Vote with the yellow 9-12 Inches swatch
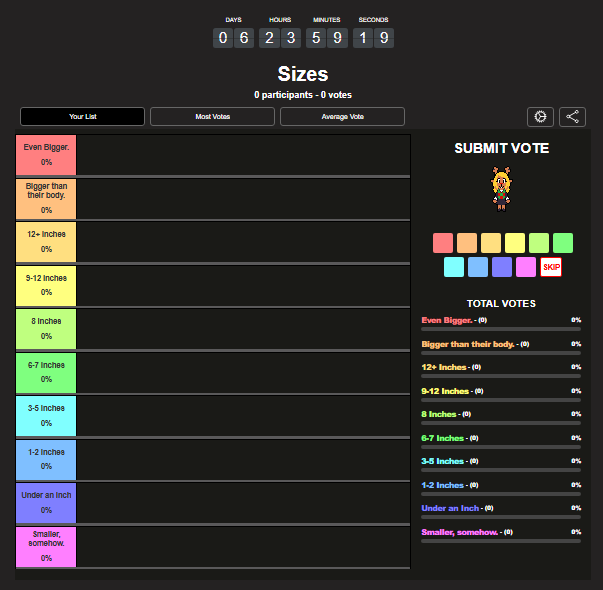This screenshot has height=590, width=603. click(x=515, y=243)
